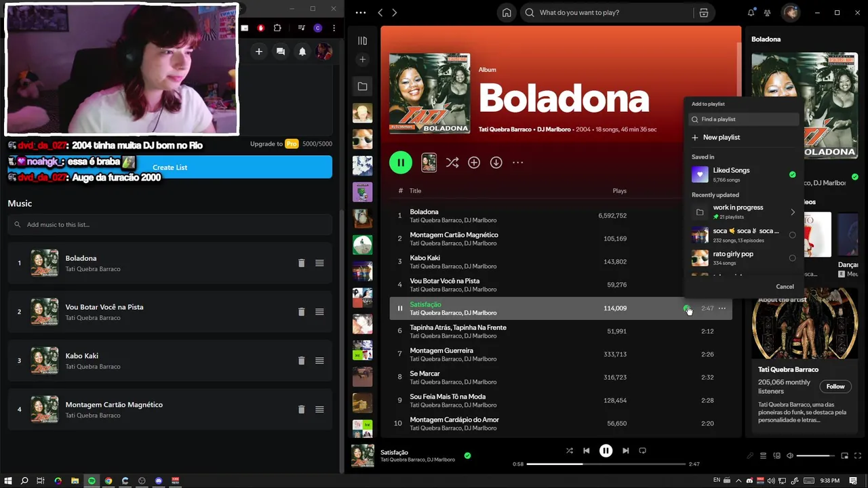Enter full screen player view
Screen dimensions: 868x488
[858, 456]
